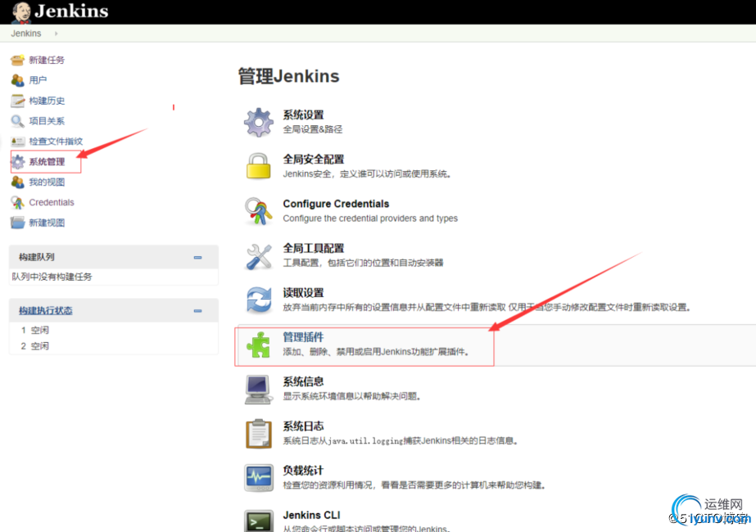Click the Credentials keys icon in sidebar
Image resolution: width=756 pixels, height=532 pixels.
pos(17,202)
